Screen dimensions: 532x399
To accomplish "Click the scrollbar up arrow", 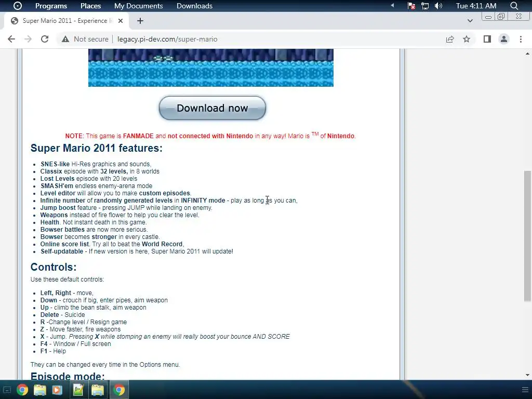I will [527, 54].
